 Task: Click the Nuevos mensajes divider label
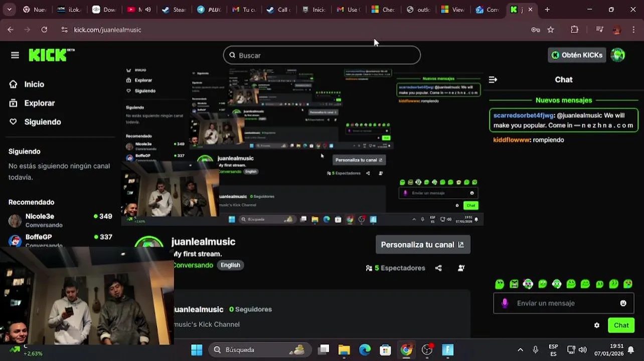click(564, 100)
